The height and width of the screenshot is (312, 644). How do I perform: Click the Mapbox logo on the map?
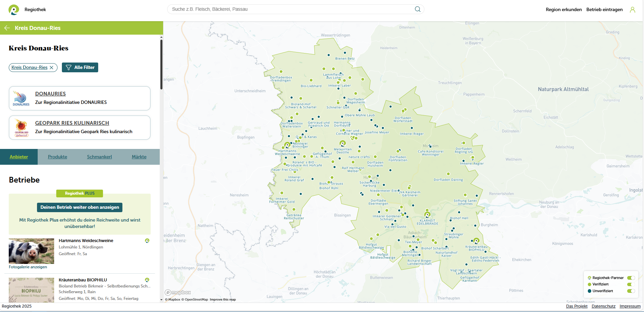tap(178, 292)
